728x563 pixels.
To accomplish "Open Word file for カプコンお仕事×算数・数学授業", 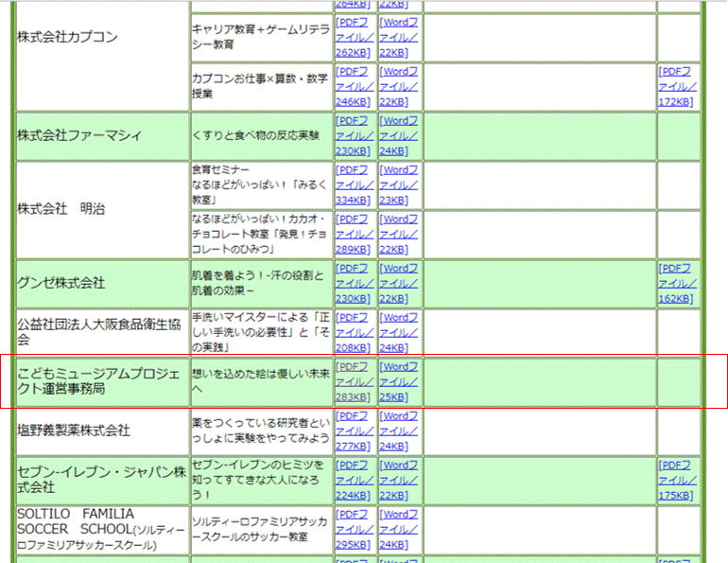I will tap(398, 87).
